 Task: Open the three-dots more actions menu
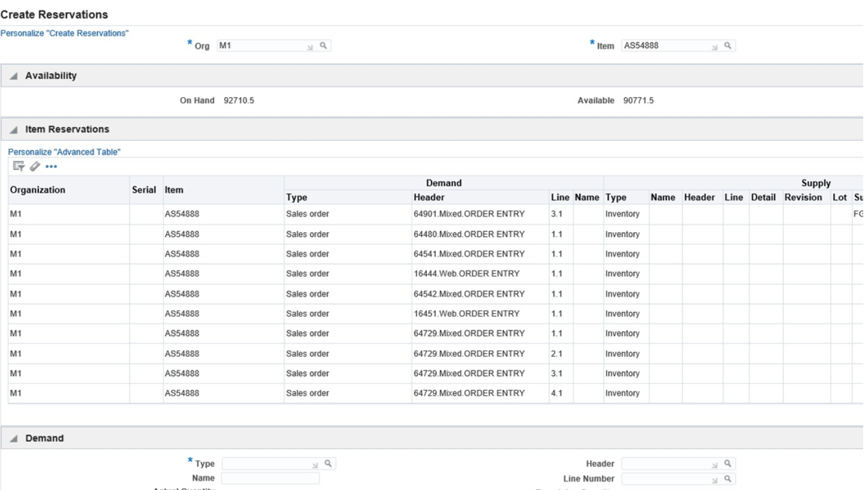(x=51, y=166)
